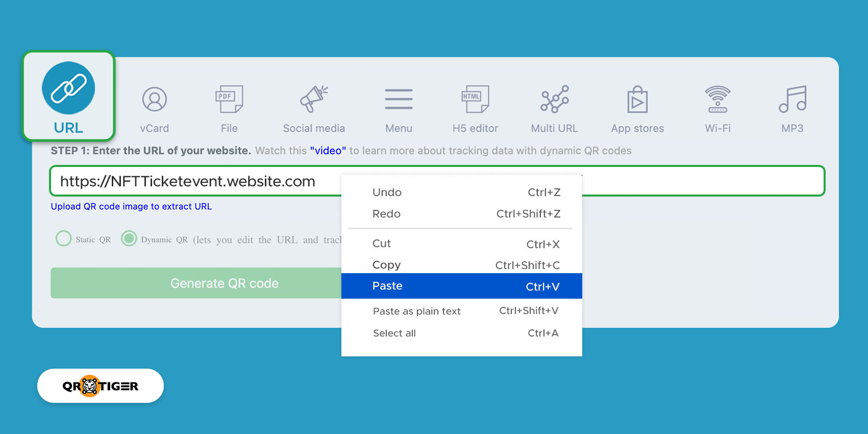
Task: Select the Static QR radio button
Action: coord(64,238)
